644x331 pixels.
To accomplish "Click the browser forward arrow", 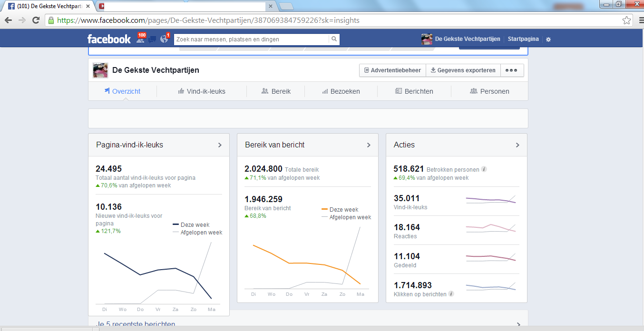I will pos(22,20).
